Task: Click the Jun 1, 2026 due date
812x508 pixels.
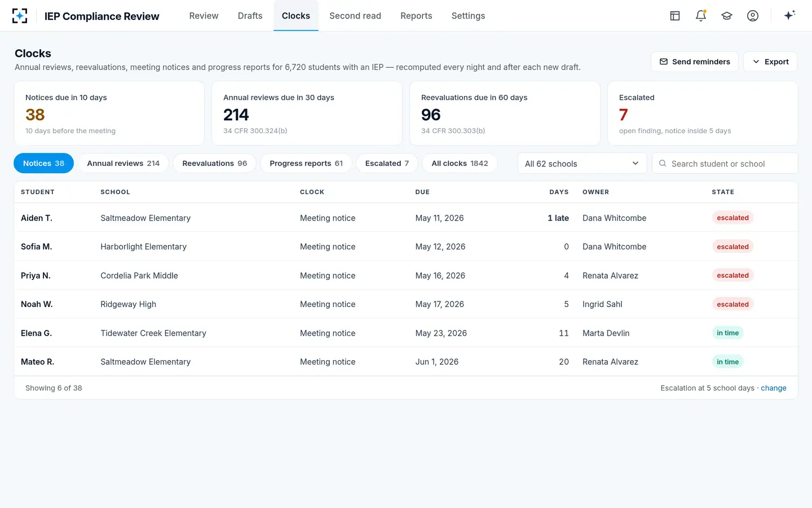Action: [x=437, y=362]
